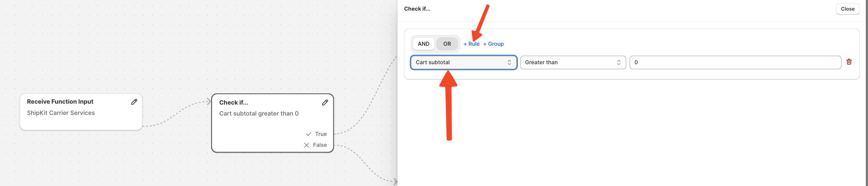The image size is (868, 186).
Task: Delete the rule with the trash icon
Action: pos(849,62)
